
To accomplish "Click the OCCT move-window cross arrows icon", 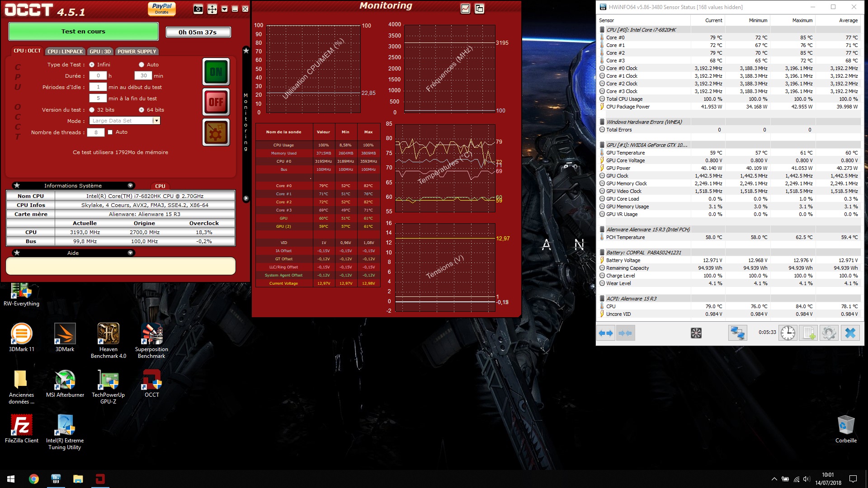I will (212, 9).
